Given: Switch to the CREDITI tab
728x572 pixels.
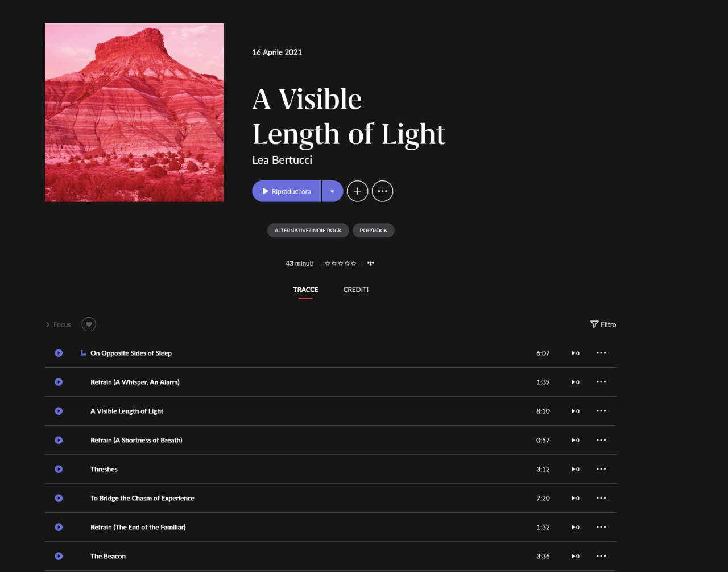Looking at the screenshot, I should [356, 290].
